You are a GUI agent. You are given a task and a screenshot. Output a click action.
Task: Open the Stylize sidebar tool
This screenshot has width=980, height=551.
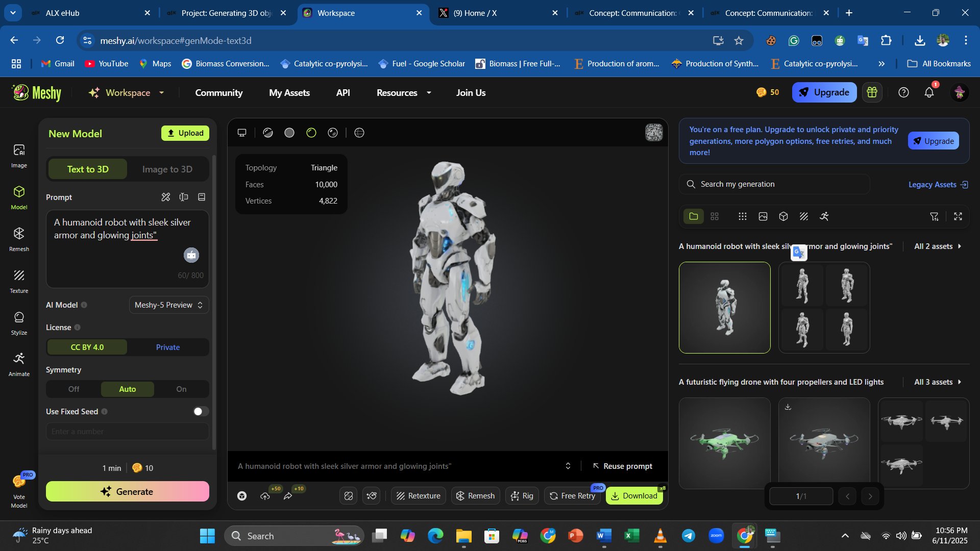(x=19, y=322)
